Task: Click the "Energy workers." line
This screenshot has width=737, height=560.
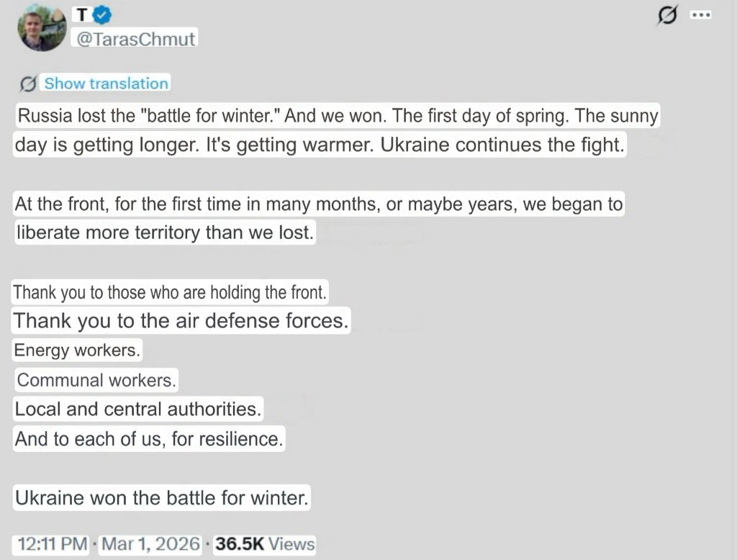Action: click(x=78, y=351)
